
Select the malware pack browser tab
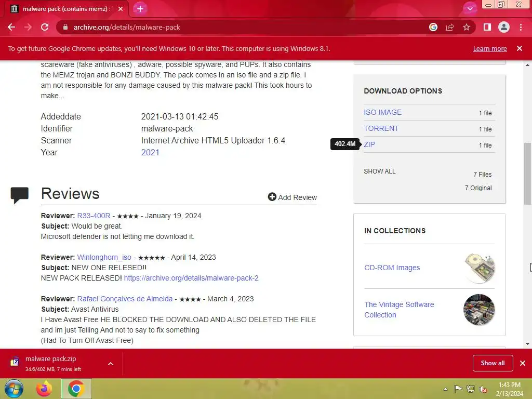(x=66, y=9)
